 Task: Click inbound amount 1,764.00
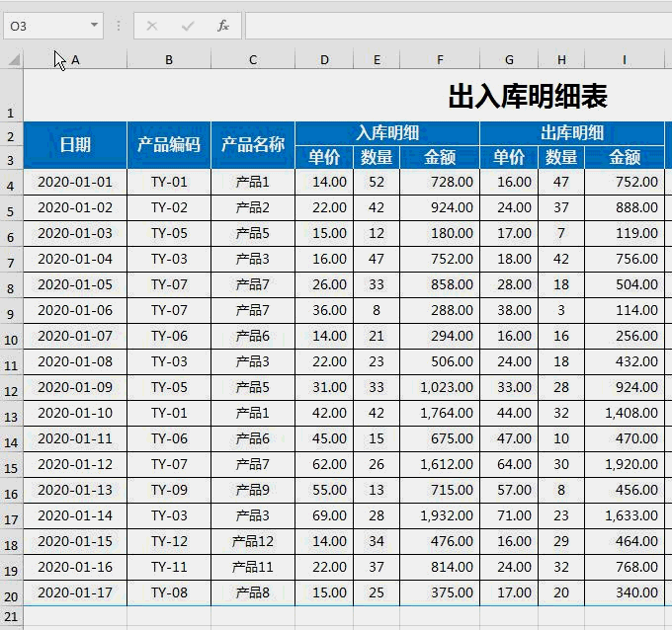[x=440, y=414]
